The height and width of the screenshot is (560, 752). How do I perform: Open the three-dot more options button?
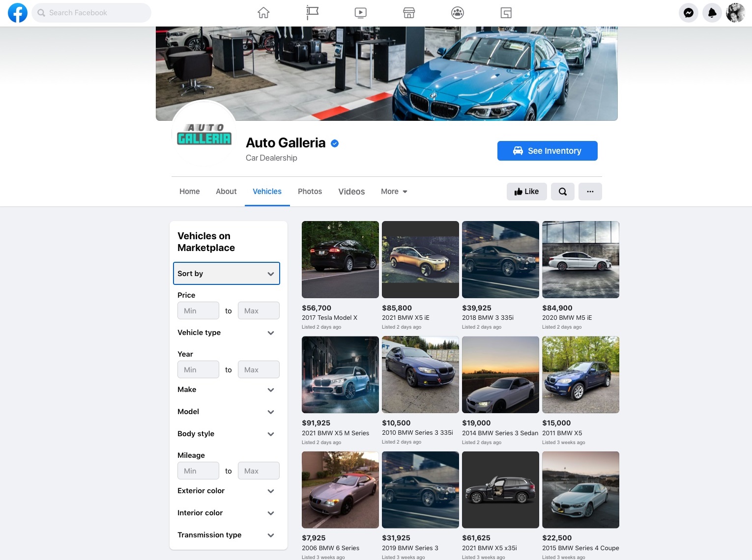coord(590,192)
